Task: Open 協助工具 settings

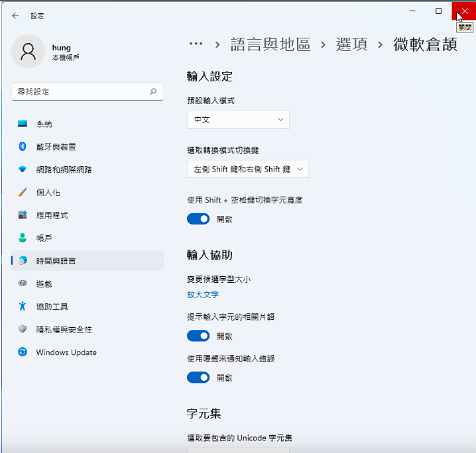Action: click(88, 306)
